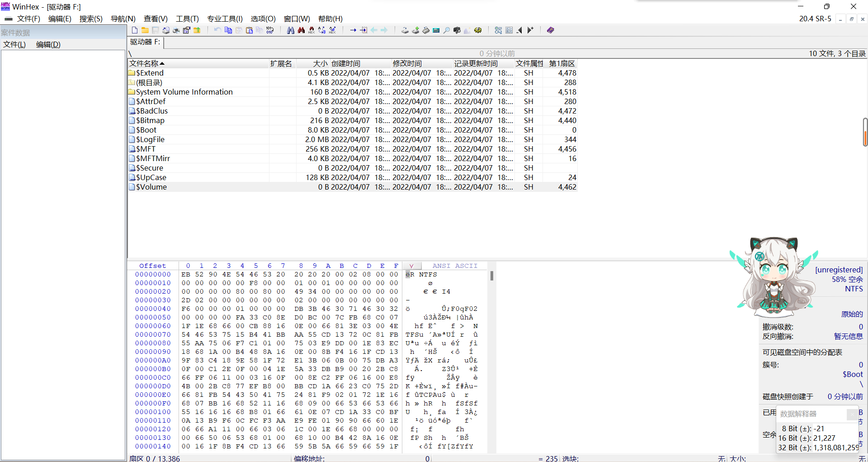This screenshot has width=868, height=462.
Task: Open the (根目录) root directory entry
Action: pyautogui.click(x=149, y=82)
